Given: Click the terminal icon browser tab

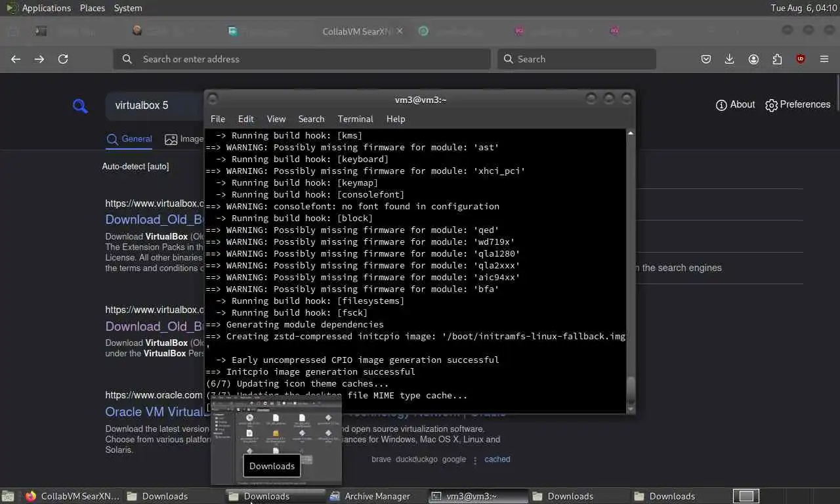Looking at the screenshot, I should coord(41,31).
